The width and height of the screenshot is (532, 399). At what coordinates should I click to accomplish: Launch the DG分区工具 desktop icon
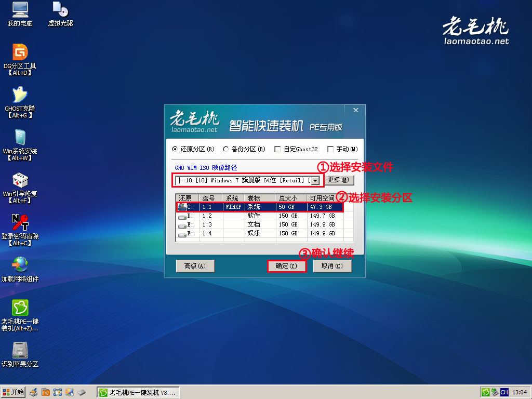[20, 60]
